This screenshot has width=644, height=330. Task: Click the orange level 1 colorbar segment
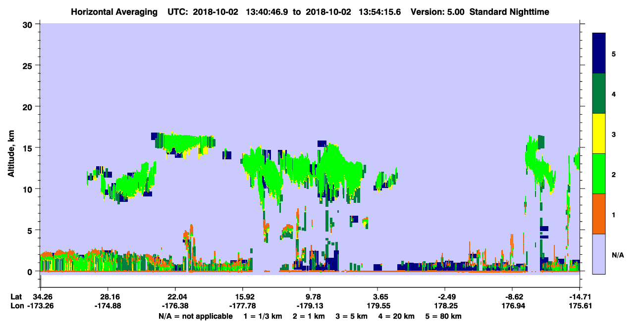[x=599, y=214]
